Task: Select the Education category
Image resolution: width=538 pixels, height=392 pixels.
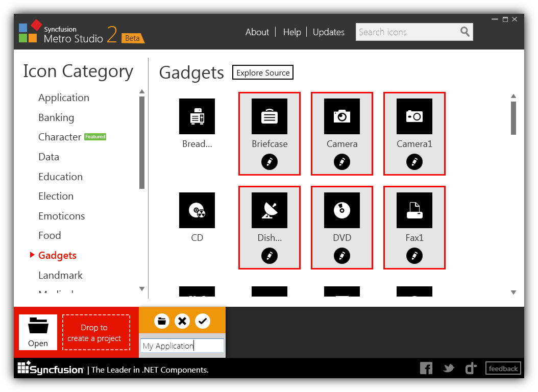Action: 60,177
